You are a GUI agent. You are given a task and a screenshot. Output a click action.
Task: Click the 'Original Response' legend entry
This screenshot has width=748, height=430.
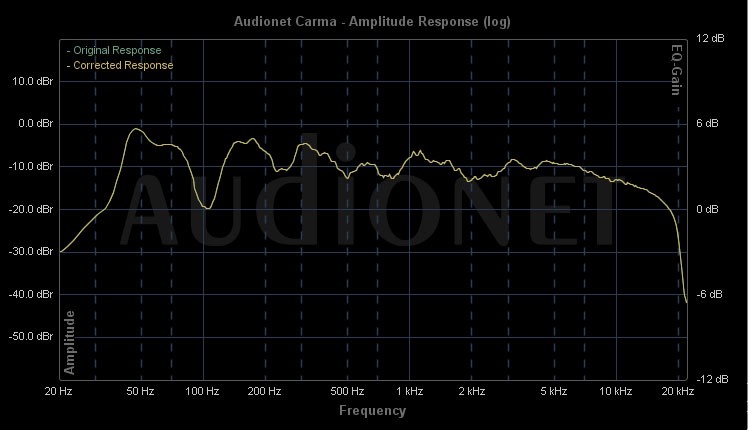click(x=114, y=51)
